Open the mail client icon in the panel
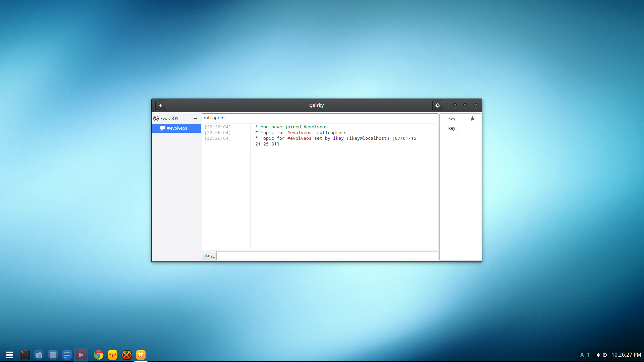Image resolution: width=644 pixels, height=362 pixels. pyautogui.click(x=53, y=355)
